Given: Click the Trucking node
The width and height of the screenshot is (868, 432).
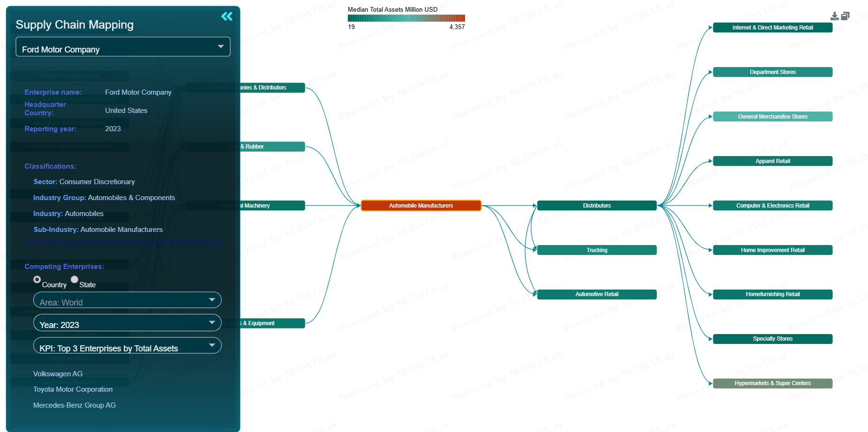Looking at the screenshot, I should [596, 250].
